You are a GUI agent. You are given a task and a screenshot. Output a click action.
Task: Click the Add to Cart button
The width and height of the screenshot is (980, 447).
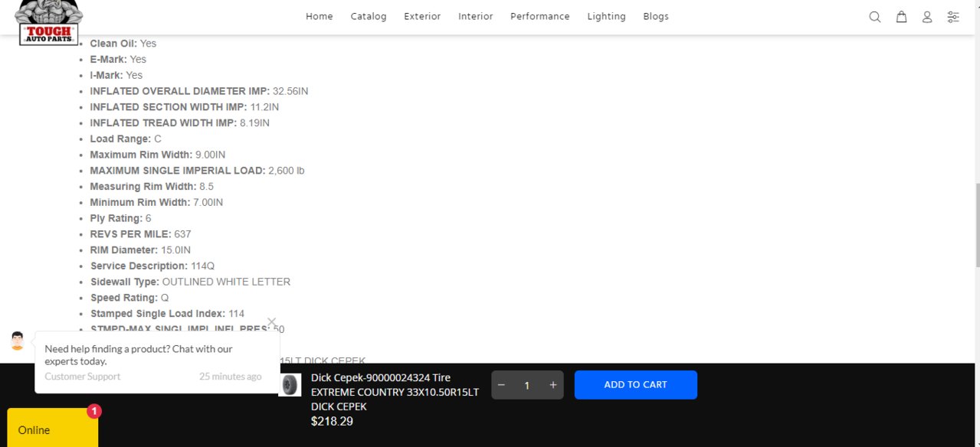[x=636, y=385]
